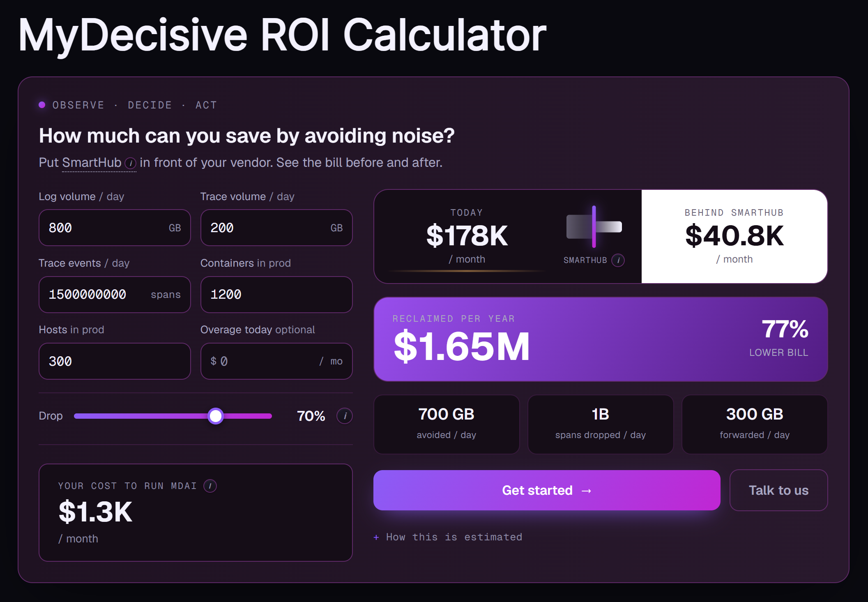Click the Talk to us button
Image resolution: width=868 pixels, height=602 pixels.
coord(778,490)
